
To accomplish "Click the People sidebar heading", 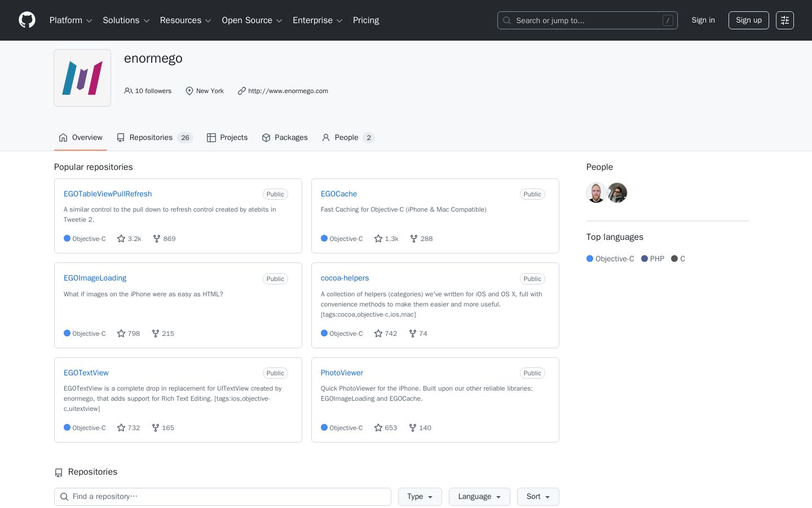I will [599, 167].
